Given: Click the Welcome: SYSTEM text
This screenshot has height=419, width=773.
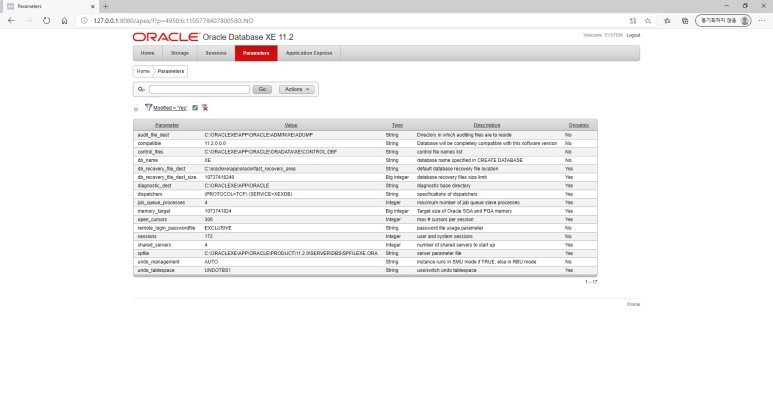Looking at the screenshot, I should tap(603, 35).
